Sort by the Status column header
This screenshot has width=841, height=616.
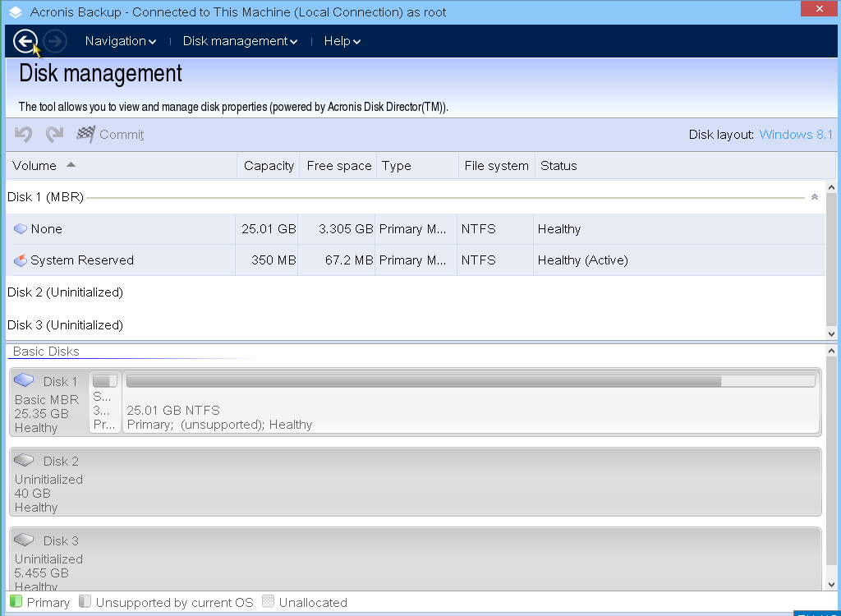point(685,166)
